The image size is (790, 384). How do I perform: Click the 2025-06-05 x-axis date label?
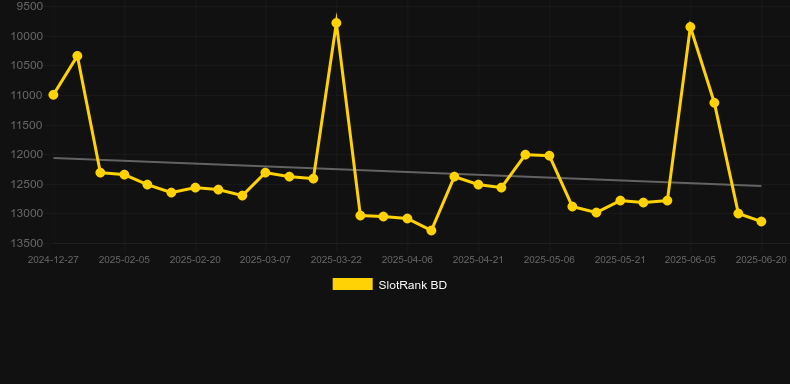pyautogui.click(x=690, y=260)
